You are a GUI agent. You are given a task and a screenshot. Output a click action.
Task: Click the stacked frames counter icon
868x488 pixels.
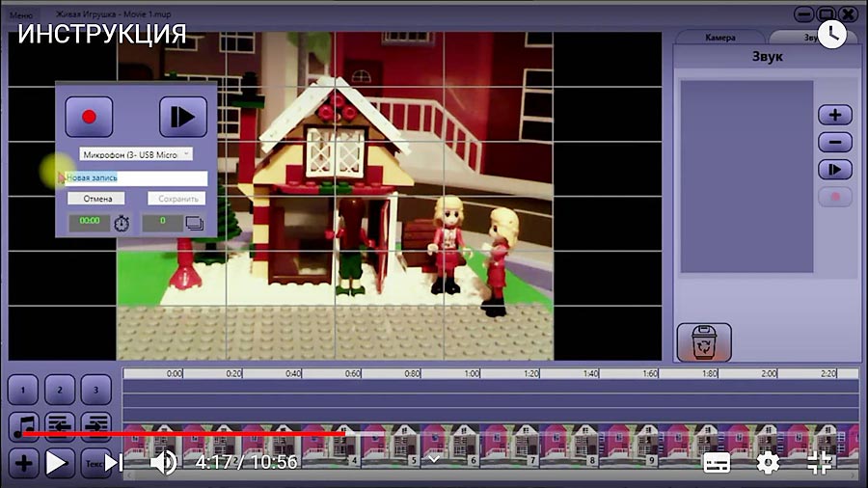[x=194, y=223]
